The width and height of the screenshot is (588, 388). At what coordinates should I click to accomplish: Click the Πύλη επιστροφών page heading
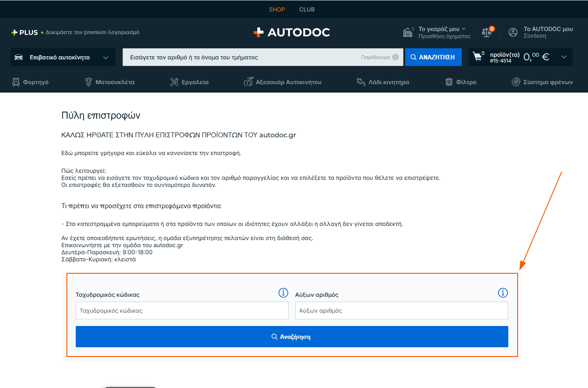(101, 116)
